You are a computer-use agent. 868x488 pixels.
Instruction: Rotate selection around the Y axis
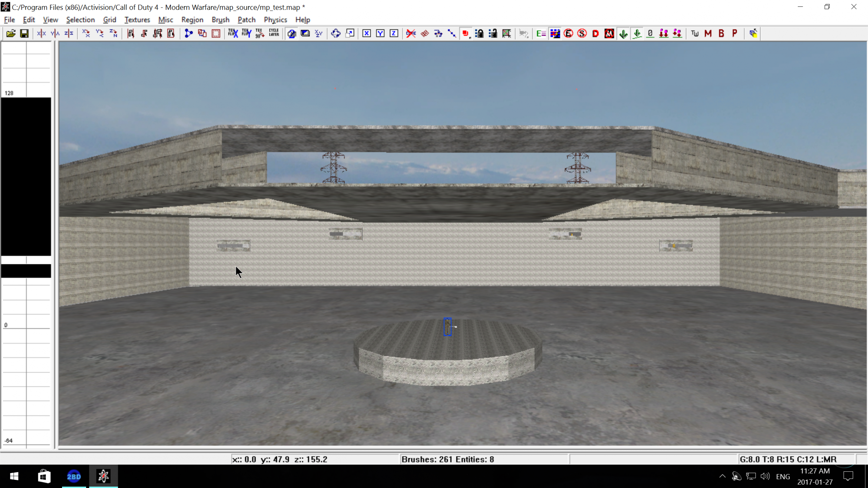(100, 33)
